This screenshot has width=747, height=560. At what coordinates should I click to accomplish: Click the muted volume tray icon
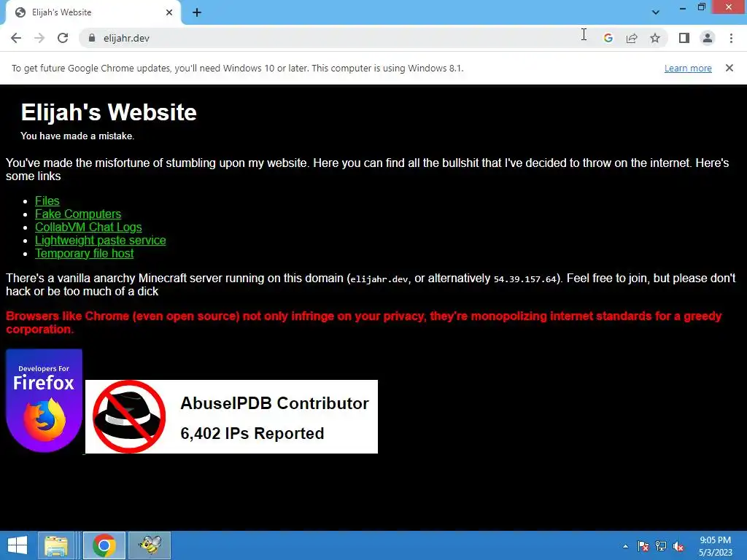678,546
